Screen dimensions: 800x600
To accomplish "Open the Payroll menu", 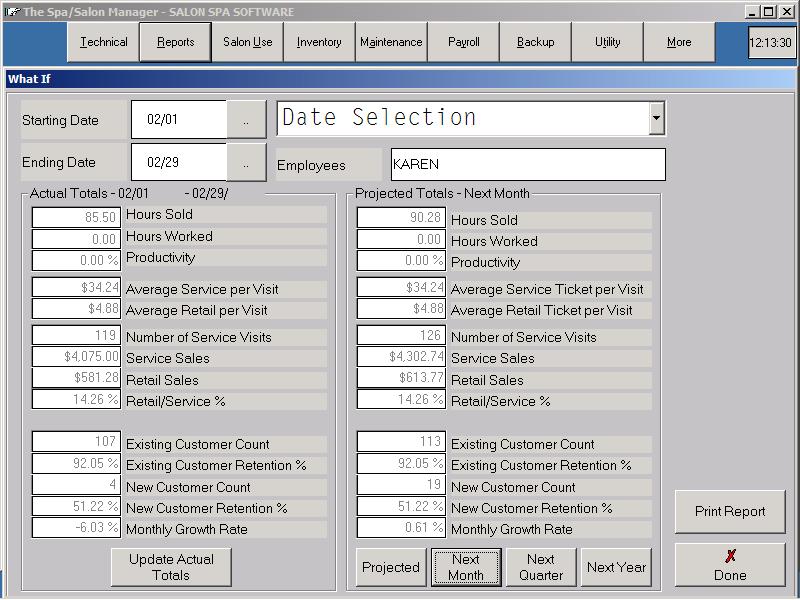I will (464, 43).
